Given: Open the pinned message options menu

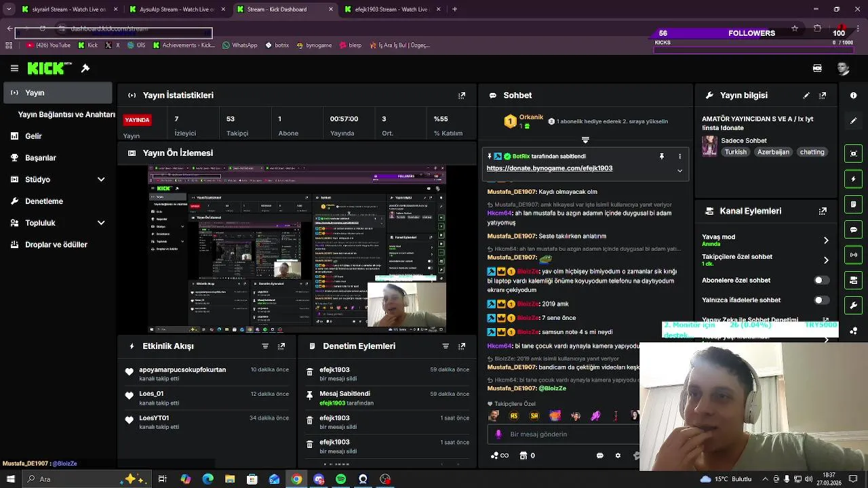Looking at the screenshot, I should point(679,157).
